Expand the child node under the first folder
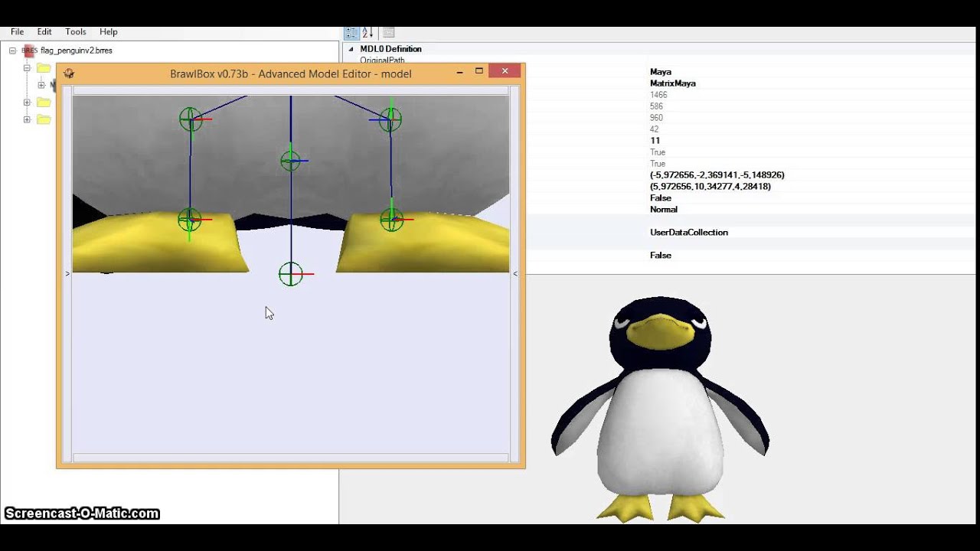The width and height of the screenshot is (980, 551). (41, 85)
